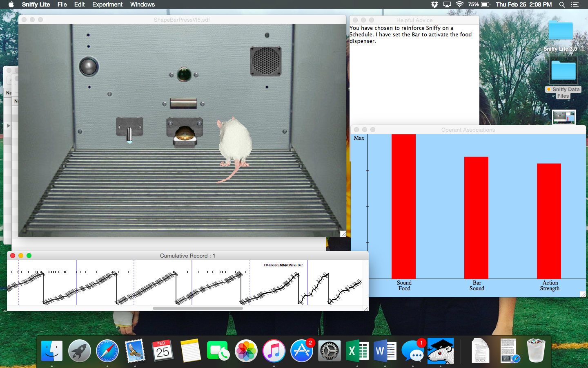Click the food hopper in the operant chamber
This screenshot has height=368, width=588.
tap(184, 132)
